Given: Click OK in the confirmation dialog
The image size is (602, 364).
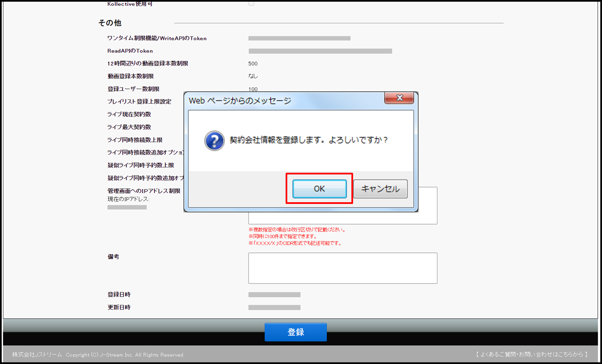Looking at the screenshot, I should click(319, 189).
